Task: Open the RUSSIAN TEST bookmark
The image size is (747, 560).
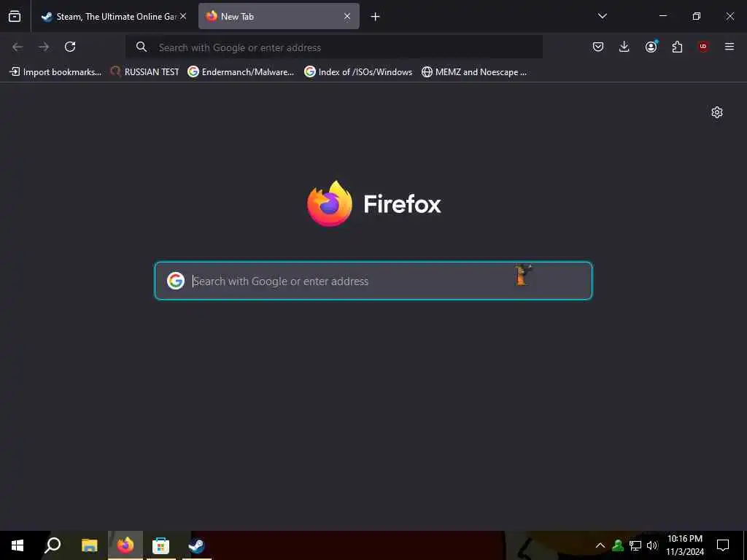Action: coord(144,72)
